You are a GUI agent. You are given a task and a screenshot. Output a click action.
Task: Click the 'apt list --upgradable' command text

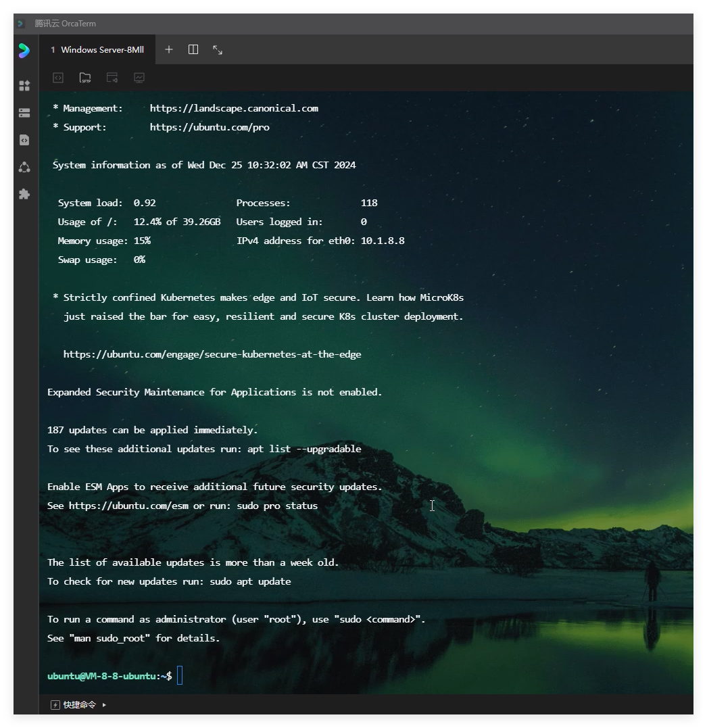[304, 449]
